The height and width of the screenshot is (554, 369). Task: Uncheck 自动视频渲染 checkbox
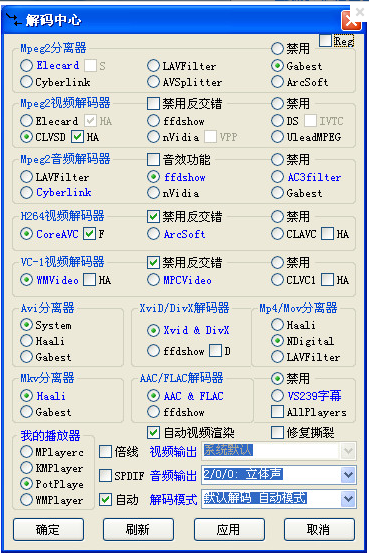(153, 432)
